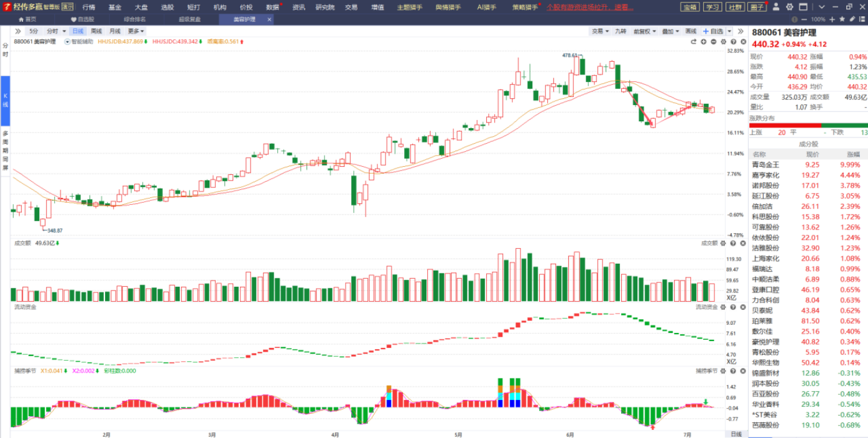Toggle the 画线 drawing mode
The height and width of the screenshot is (438, 868).
click(691, 31)
